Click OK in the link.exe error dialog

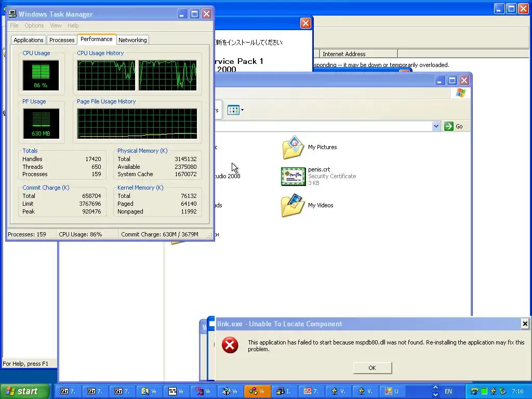point(372,368)
